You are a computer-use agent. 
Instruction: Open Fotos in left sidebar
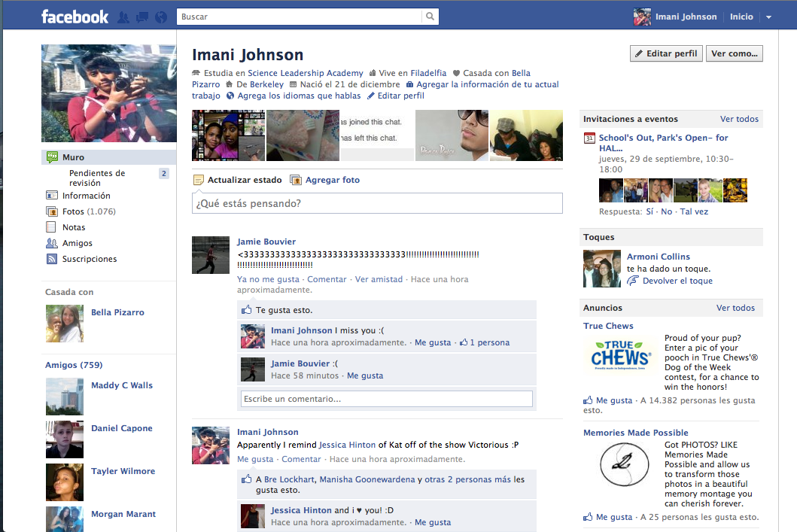(74, 211)
